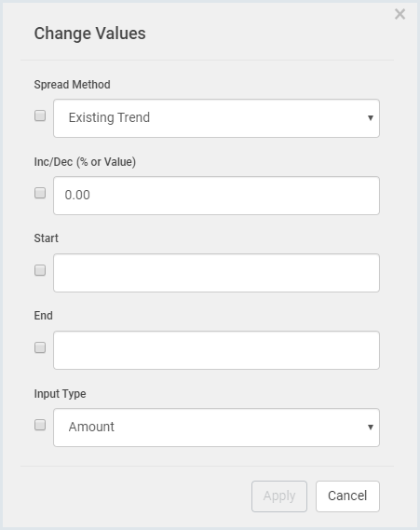The image size is (420, 530).
Task: Click into the End input field
Action: click(216, 350)
